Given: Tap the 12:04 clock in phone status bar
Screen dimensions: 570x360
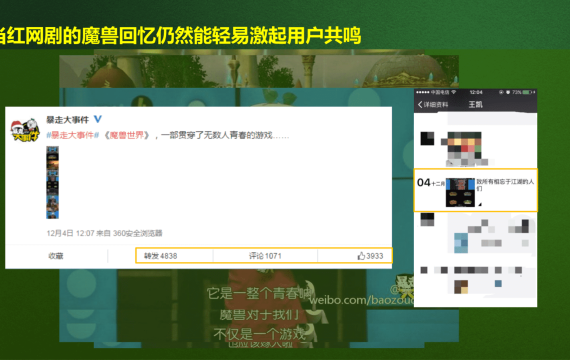Looking at the screenshot, I should point(476,92).
